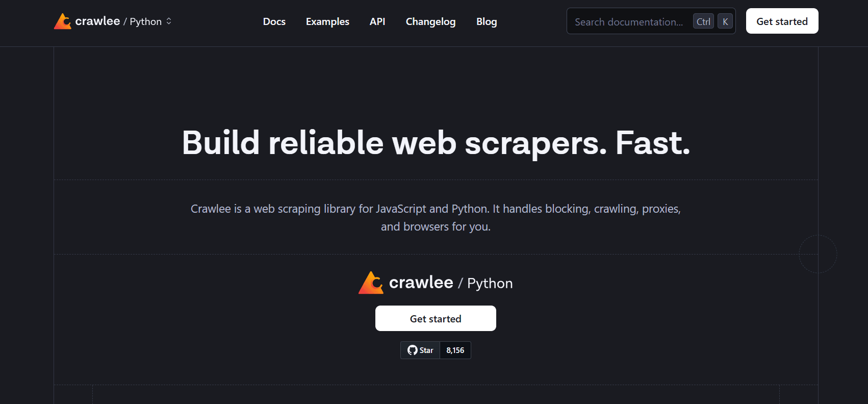868x404 pixels.
Task: Click the large Crawlee logo icon in the hero
Action: (371, 283)
